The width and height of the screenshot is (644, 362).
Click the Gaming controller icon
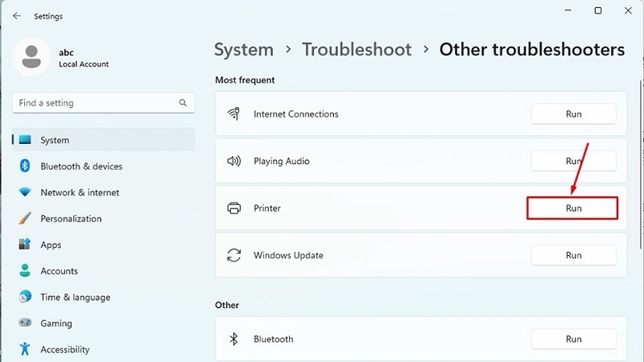tap(25, 323)
